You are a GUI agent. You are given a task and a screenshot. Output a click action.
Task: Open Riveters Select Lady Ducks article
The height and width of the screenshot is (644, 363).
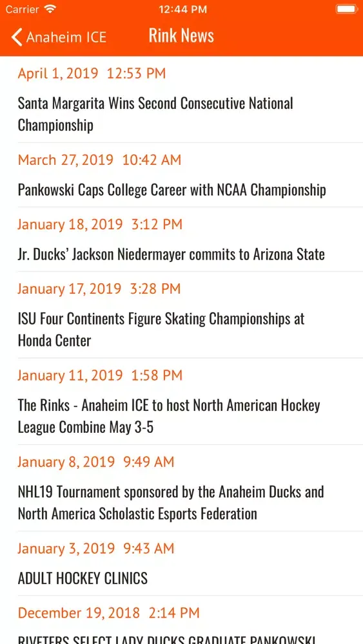coord(181,620)
